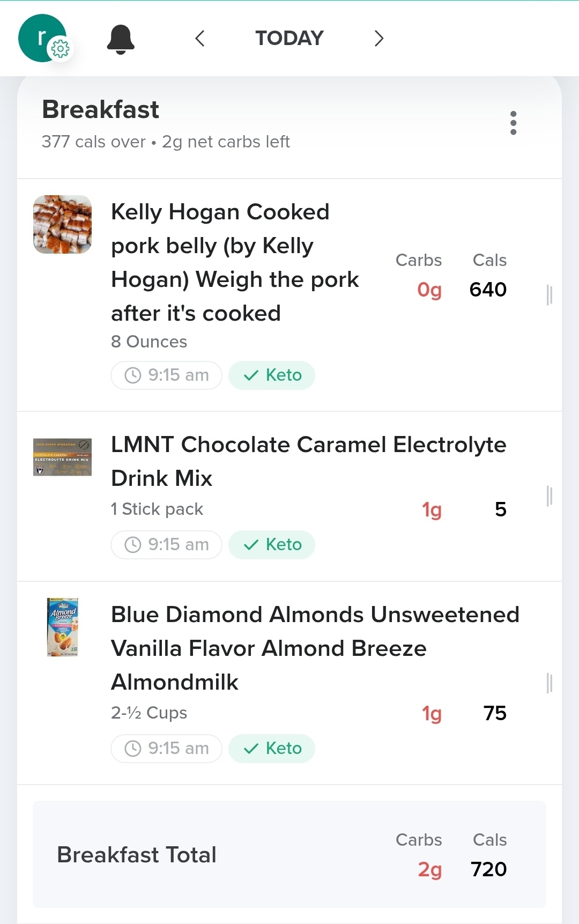This screenshot has height=924, width=579.
Task: Grab the LMNT drink mix reorder handle
Action: click(549, 496)
